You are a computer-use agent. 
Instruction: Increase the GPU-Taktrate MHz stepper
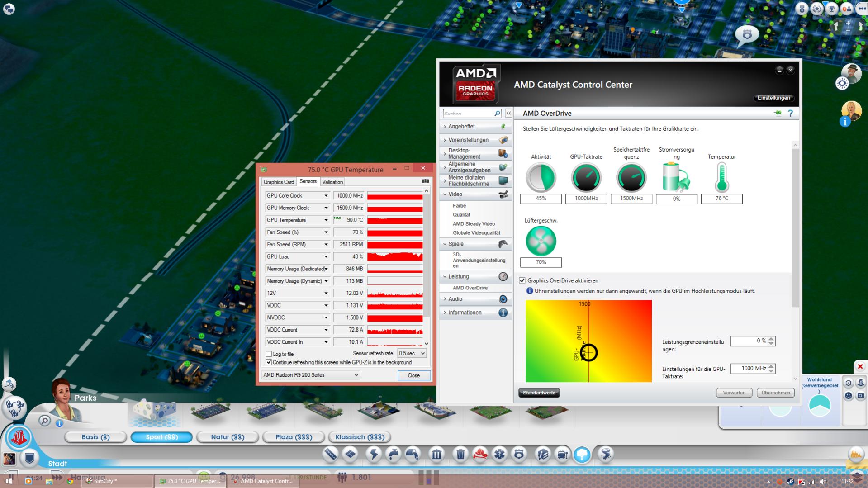click(x=771, y=366)
